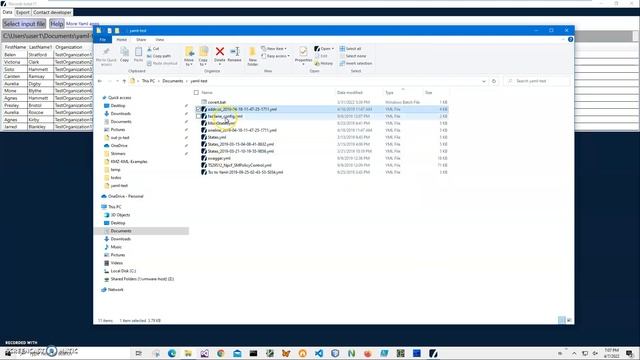Toggle the select-all checkbox beside Name header
Image resolution: width=640 pixels, height=360 pixels.
coord(196,93)
